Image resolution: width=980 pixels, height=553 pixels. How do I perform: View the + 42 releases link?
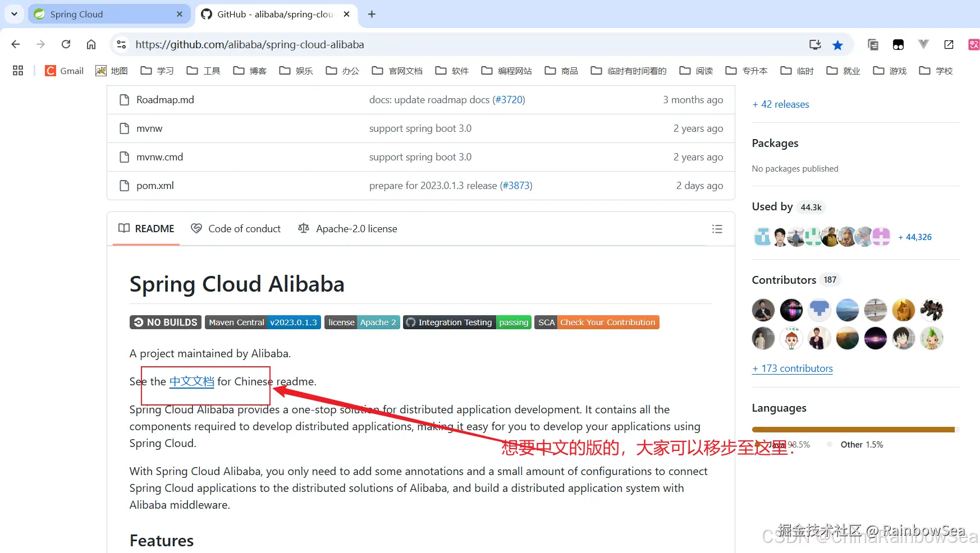point(781,104)
